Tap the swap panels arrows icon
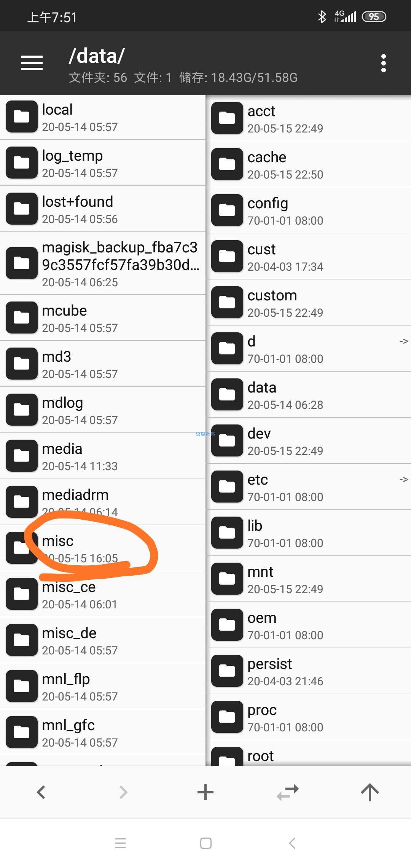411x868 pixels. click(x=288, y=792)
